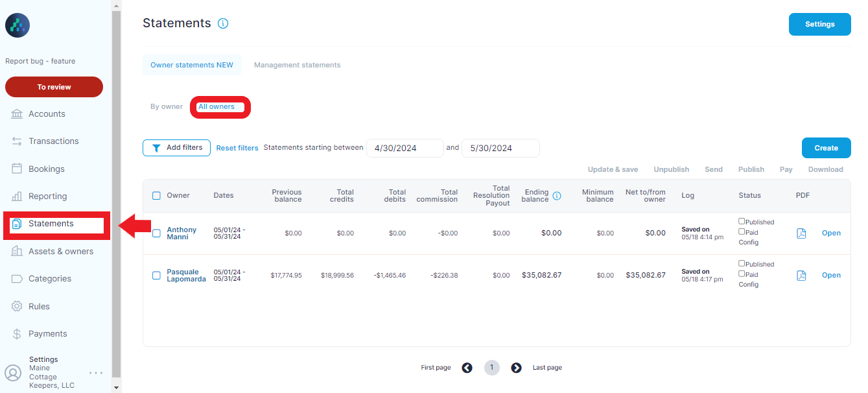868x393 pixels.
Task: Click the Bookings calendar icon
Action: point(17,169)
